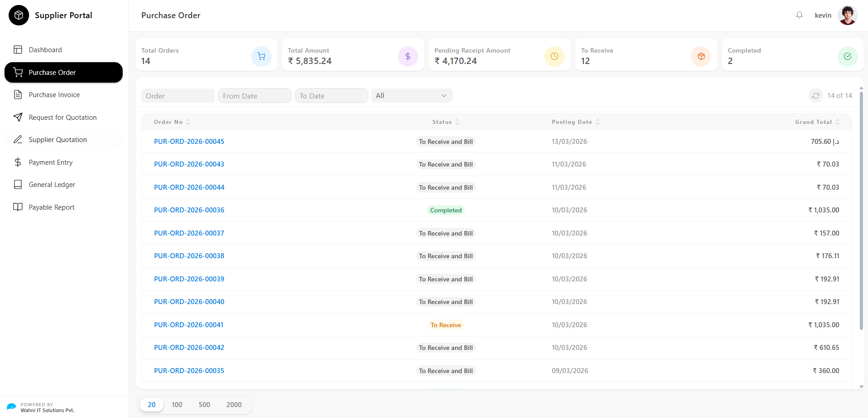
Task: Open General Ledger page
Action: (x=64, y=185)
